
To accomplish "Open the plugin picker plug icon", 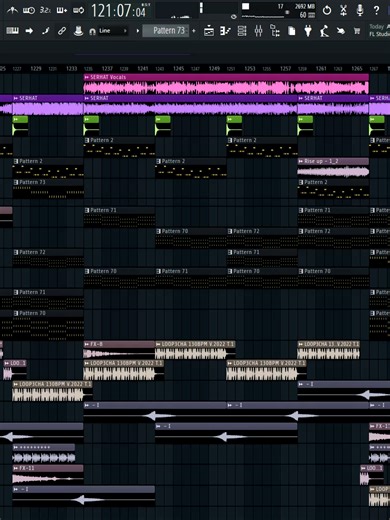I will point(308,31).
